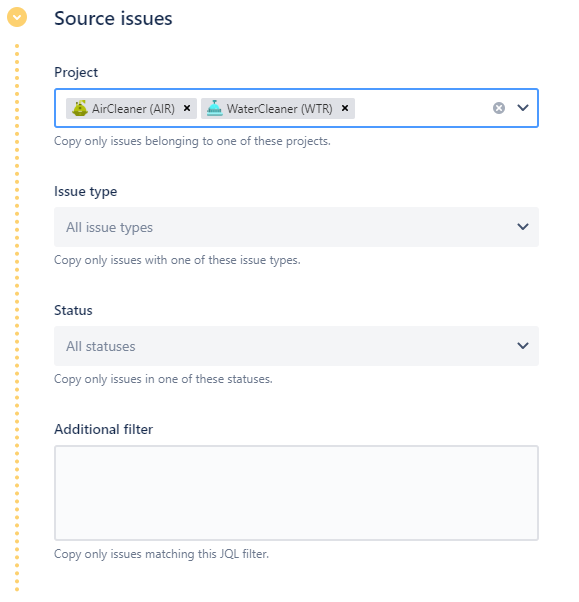Viewport: 579px width, 602px height.
Task: Click the Issue type chevron arrow
Action: (523, 227)
